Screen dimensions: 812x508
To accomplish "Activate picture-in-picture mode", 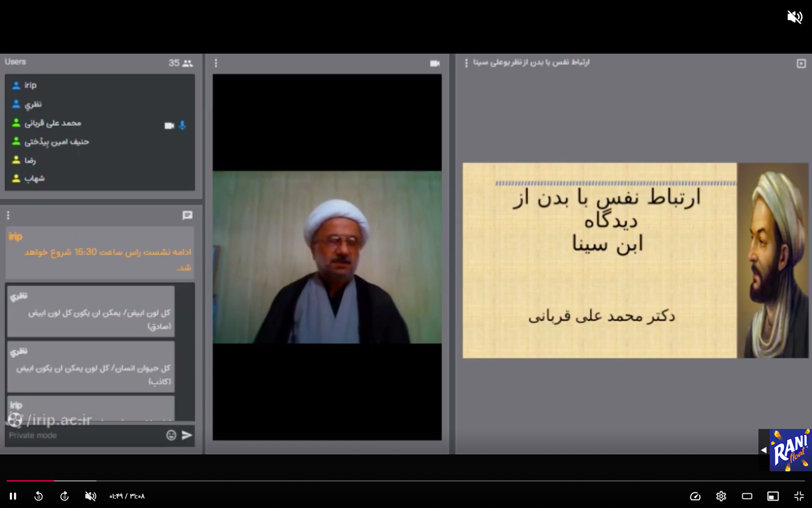I will [x=773, y=496].
